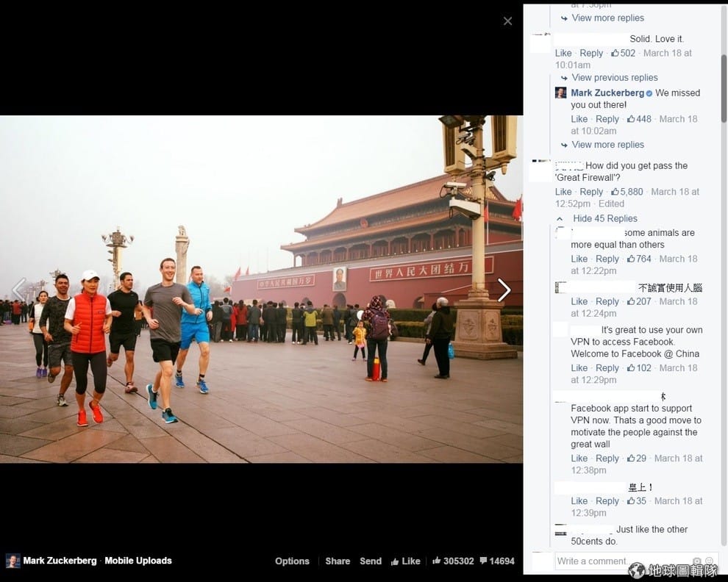The image size is (728, 582).
Task: Close the photo viewer with X icon
Action: tap(507, 21)
